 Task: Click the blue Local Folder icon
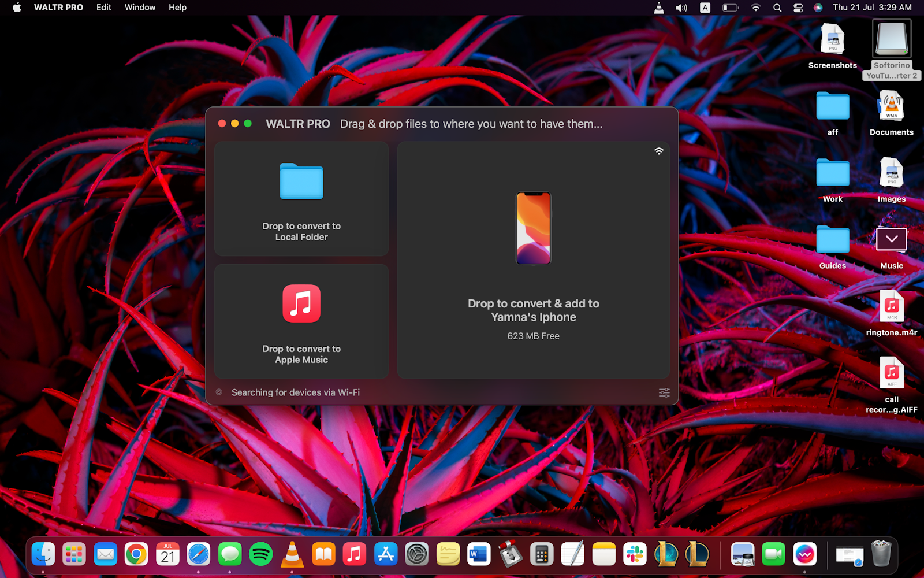[301, 181]
